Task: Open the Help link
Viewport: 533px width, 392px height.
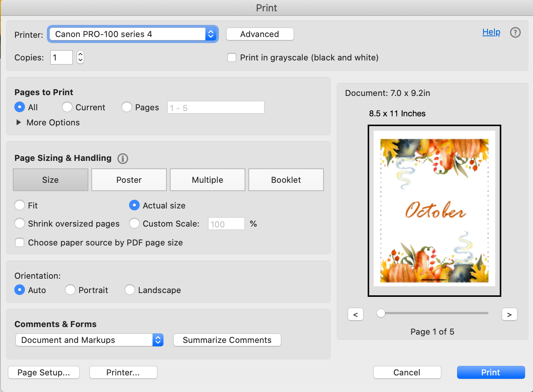Action: [x=491, y=32]
